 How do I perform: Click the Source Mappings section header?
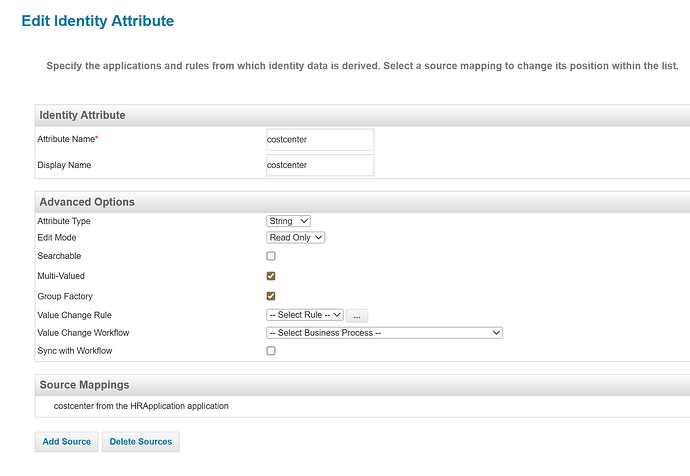[x=84, y=385]
